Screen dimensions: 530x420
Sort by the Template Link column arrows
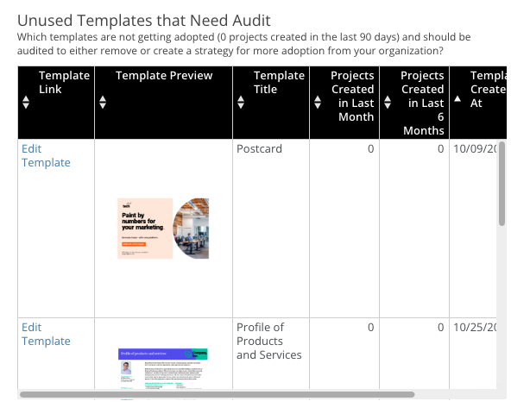26,103
